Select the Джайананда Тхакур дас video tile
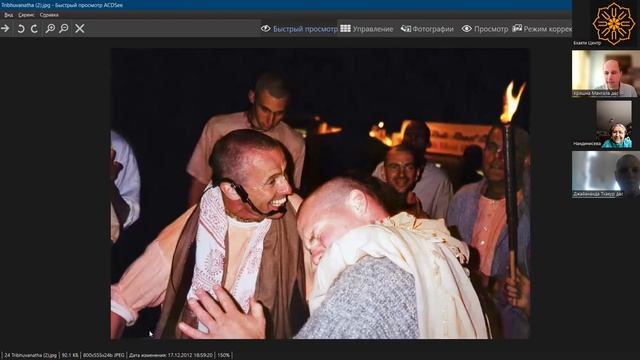Image resolution: width=640 pixels, height=360 pixels. 606,175
